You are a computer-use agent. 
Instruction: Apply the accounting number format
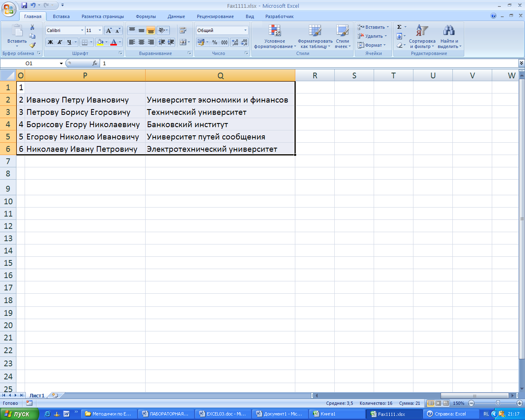pyautogui.click(x=201, y=42)
